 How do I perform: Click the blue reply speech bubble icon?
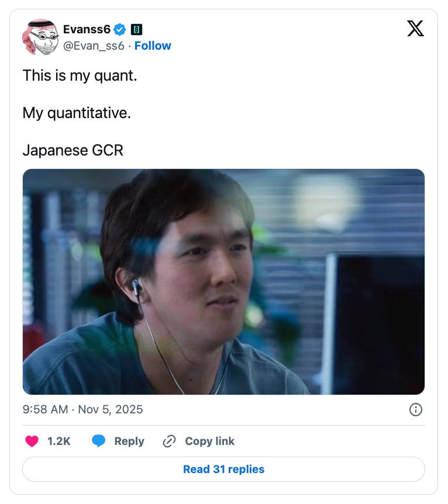point(98,441)
